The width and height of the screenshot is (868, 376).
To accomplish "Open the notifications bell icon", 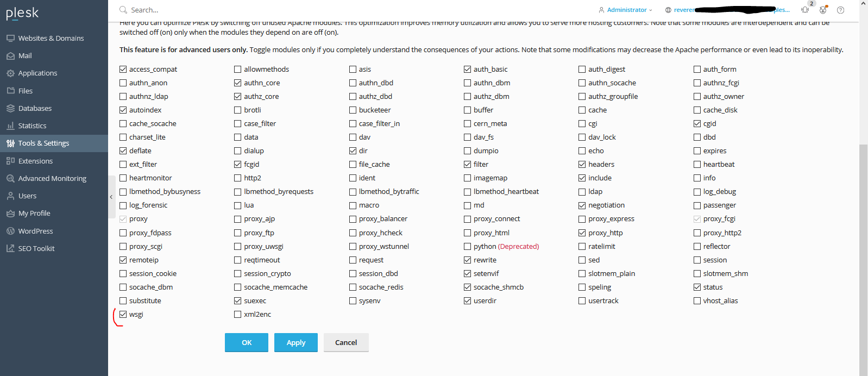I will click(x=805, y=10).
